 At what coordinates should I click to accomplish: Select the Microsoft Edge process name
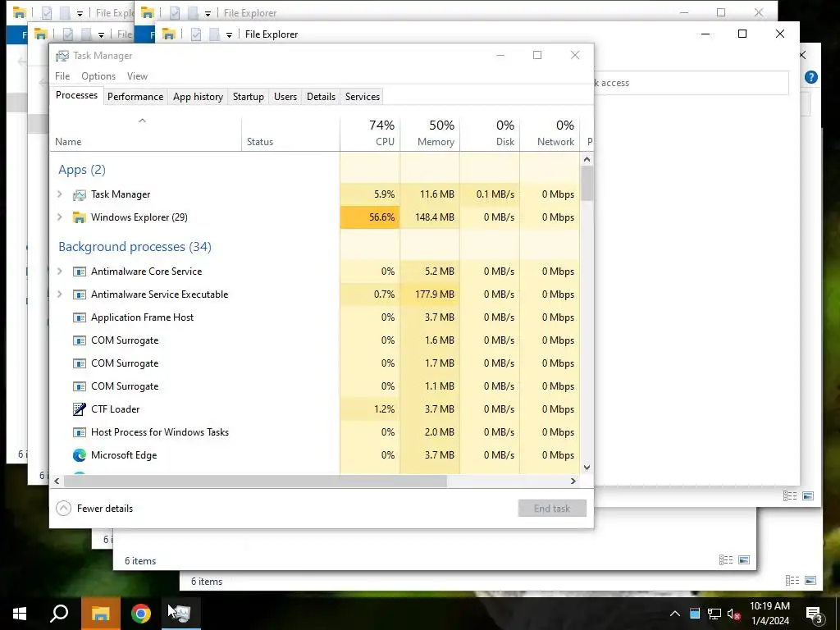pyautogui.click(x=124, y=455)
